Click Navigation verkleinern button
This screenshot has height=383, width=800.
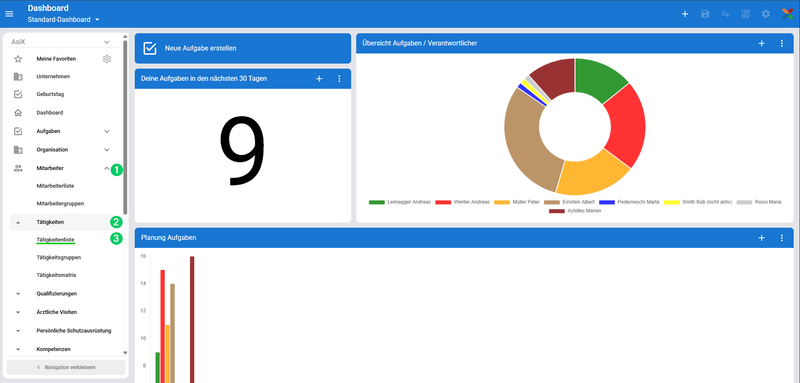65,367
